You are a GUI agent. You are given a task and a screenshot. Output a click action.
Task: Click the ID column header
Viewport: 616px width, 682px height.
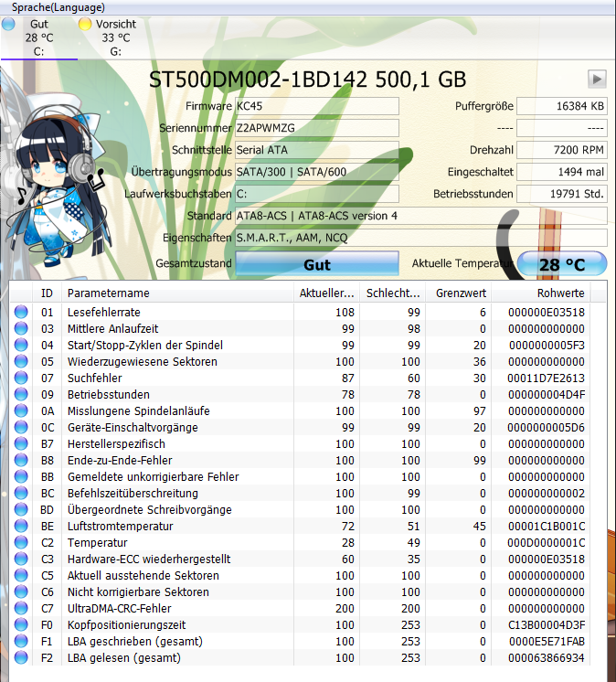(x=47, y=293)
